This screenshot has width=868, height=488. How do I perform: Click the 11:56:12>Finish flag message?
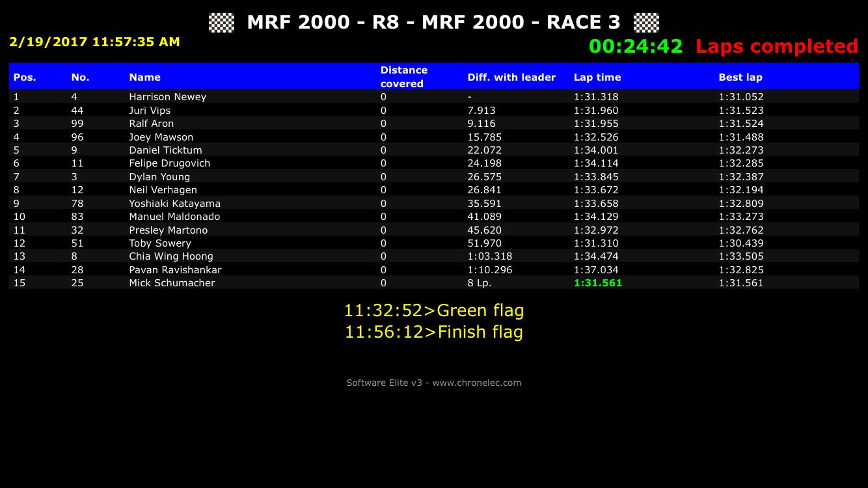click(x=434, y=332)
